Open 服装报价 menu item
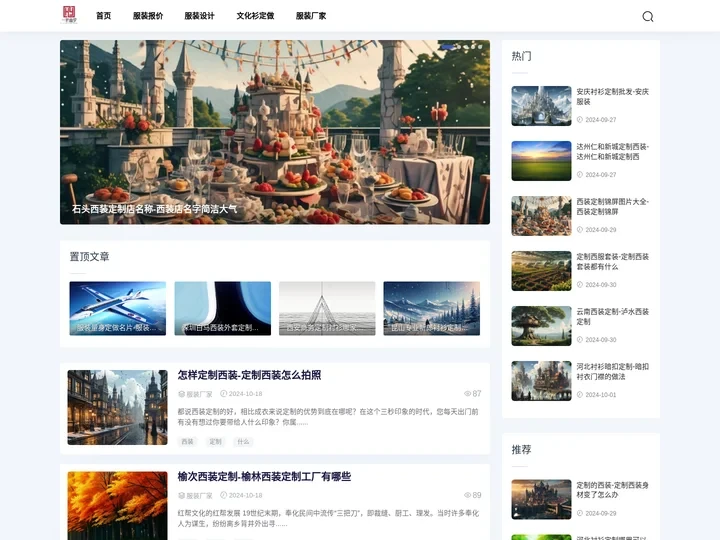Screen dimensions: 720x540 click(148, 16)
